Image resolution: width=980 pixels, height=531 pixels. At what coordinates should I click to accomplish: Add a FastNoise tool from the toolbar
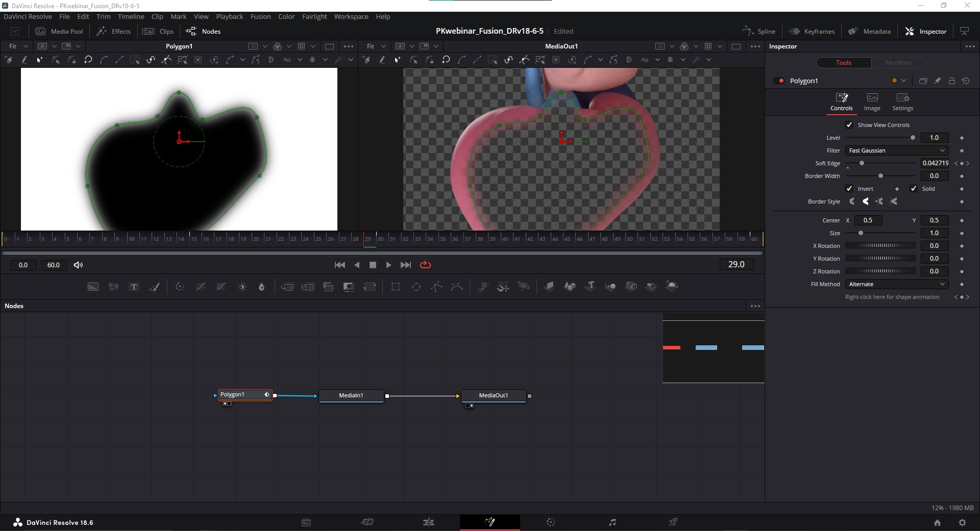(113, 287)
